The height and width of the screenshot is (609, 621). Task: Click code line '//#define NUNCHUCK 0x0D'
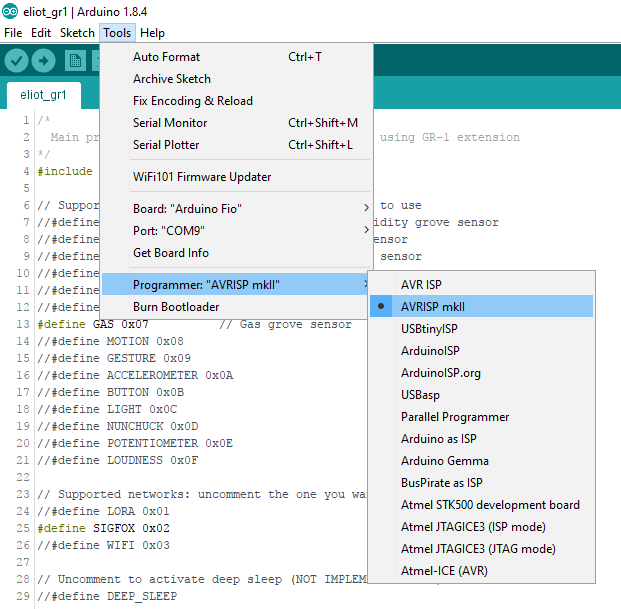point(118,426)
